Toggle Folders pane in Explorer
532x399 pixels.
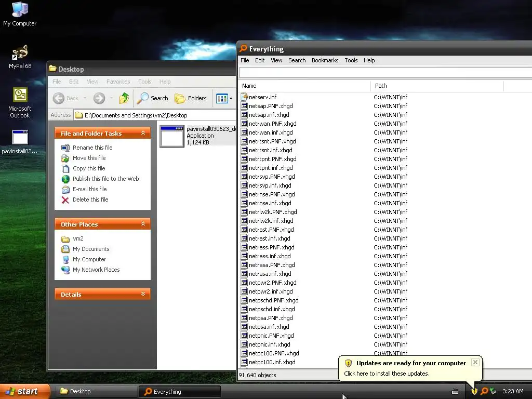pos(190,98)
